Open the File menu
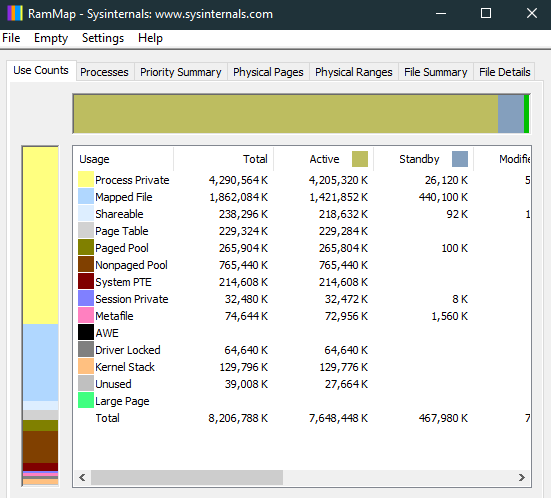The width and height of the screenshot is (551, 498). (11, 38)
